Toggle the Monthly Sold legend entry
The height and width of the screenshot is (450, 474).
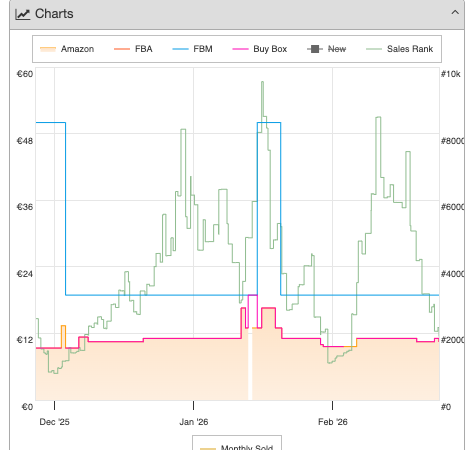[237, 447]
